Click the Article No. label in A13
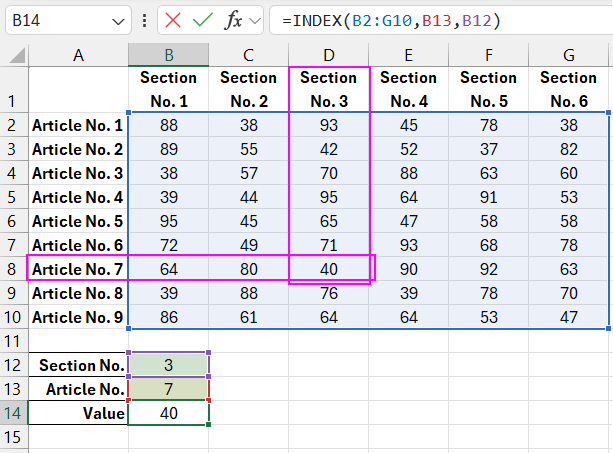The height and width of the screenshot is (453, 613). (78, 389)
